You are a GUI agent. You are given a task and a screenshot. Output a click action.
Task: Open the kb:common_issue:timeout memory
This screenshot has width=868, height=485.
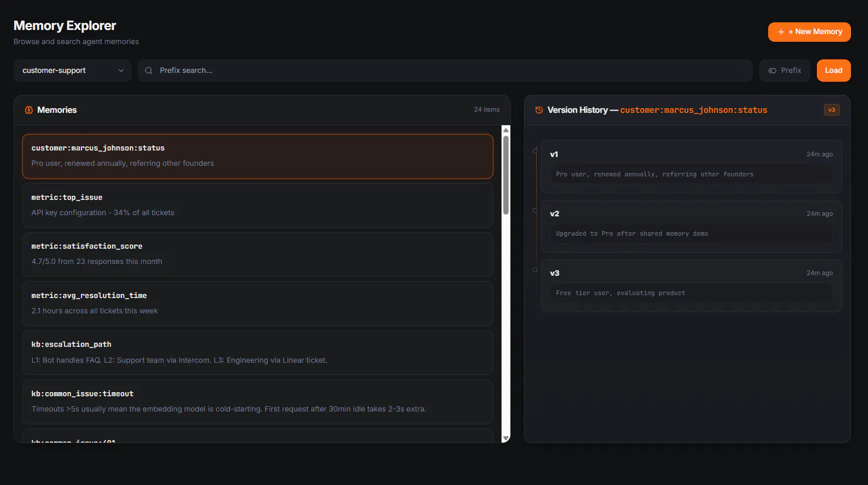click(257, 402)
